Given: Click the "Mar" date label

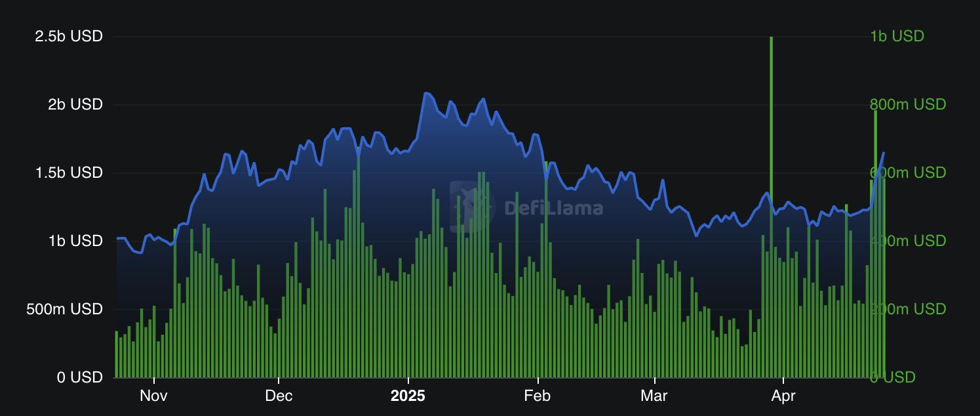Looking at the screenshot, I should [654, 396].
